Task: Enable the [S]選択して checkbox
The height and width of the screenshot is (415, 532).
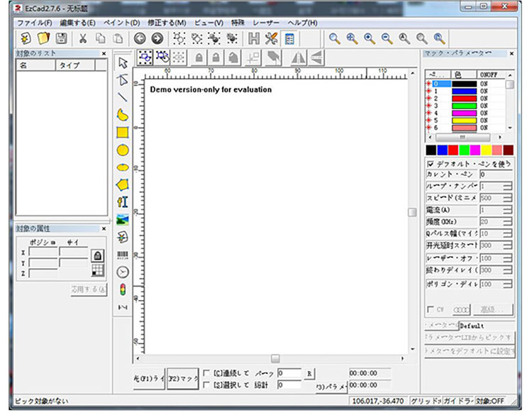Action: point(206,385)
